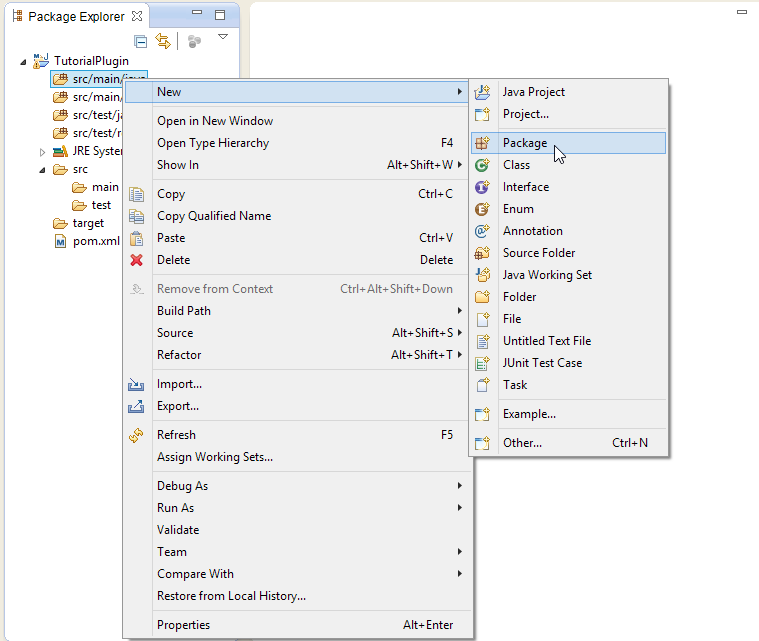
Task: Select the target folder
Action: pyautogui.click(x=78, y=223)
